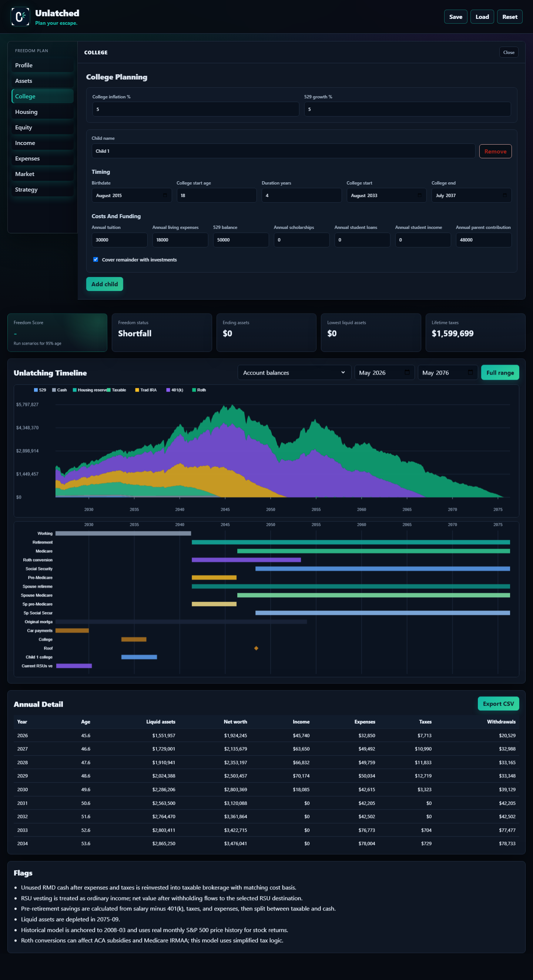The width and height of the screenshot is (533, 980).
Task: Select the Full range button
Action: coord(500,372)
